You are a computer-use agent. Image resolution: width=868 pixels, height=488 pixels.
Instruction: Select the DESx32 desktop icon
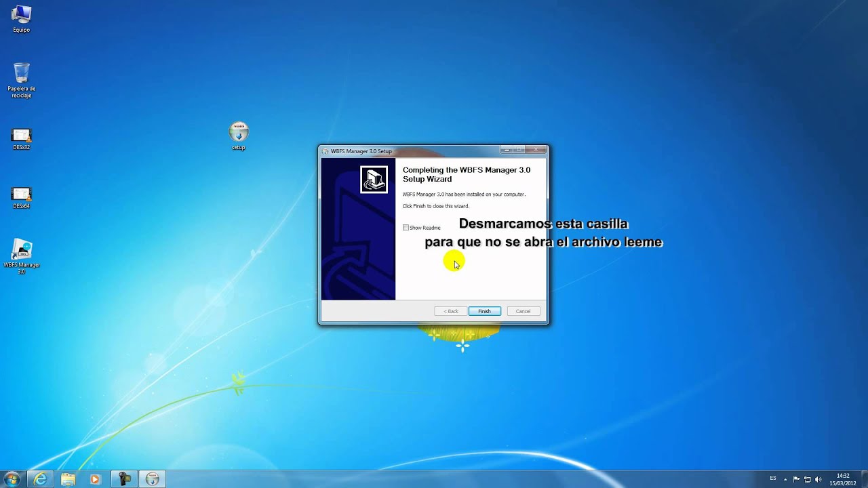pyautogui.click(x=22, y=139)
